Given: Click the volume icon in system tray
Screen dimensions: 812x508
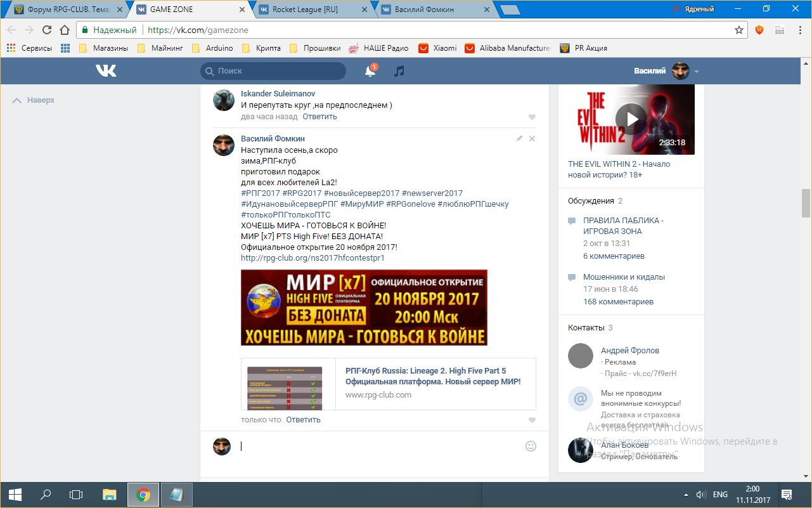Looking at the screenshot, I should pyautogui.click(x=701, y=495).
